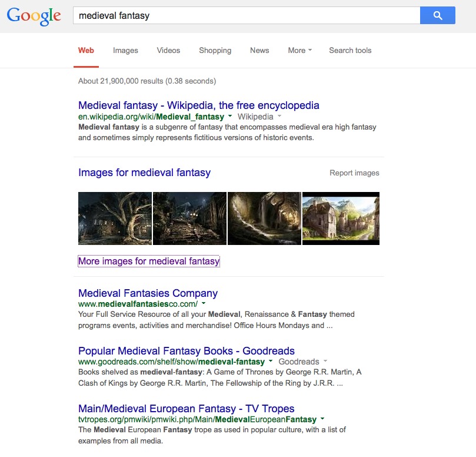This screenshot has height=457, width=476.
Task: Expand arrow next to tvtropes.org URL
Action: point(322,419)
